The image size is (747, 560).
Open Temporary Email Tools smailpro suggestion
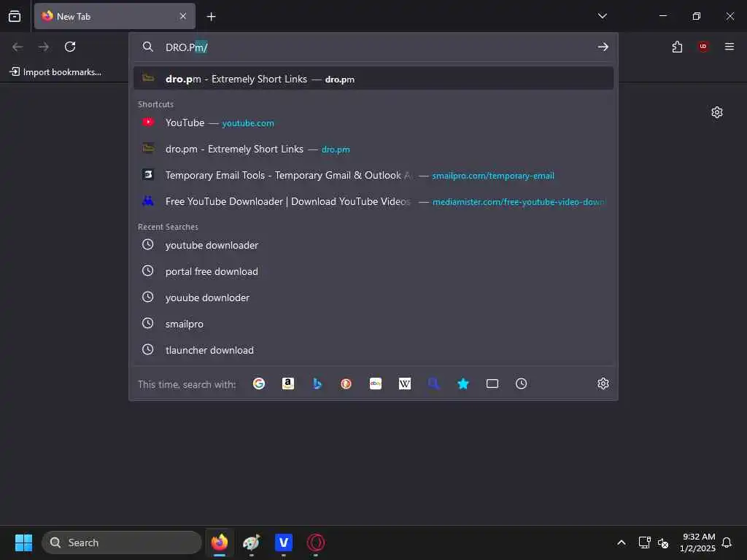(373, 175)
